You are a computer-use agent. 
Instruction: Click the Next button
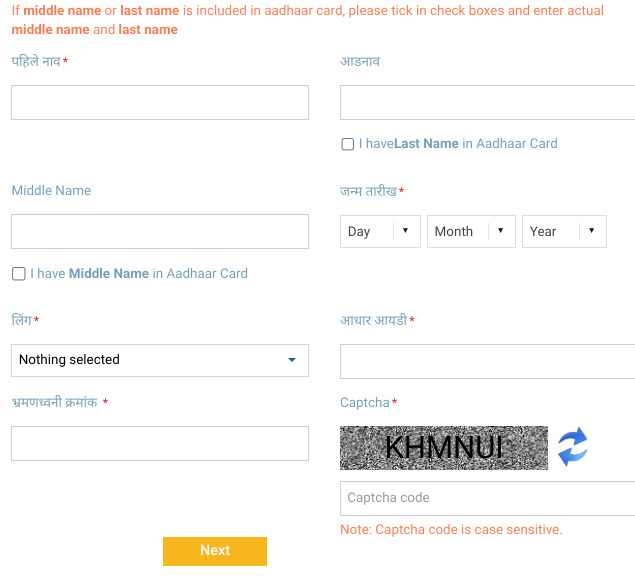(215, 551)
